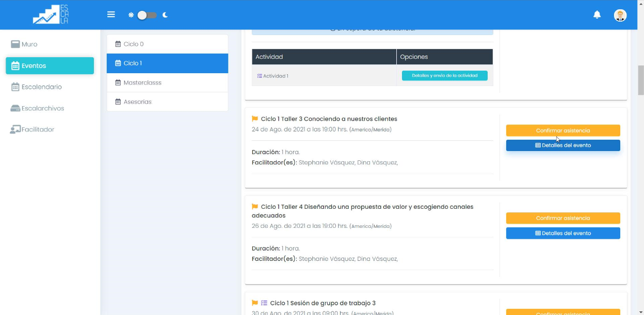This screenshot has width=644, height=315.
Task: Click the moon dark mode icon
Action: (x=165, y=15)
